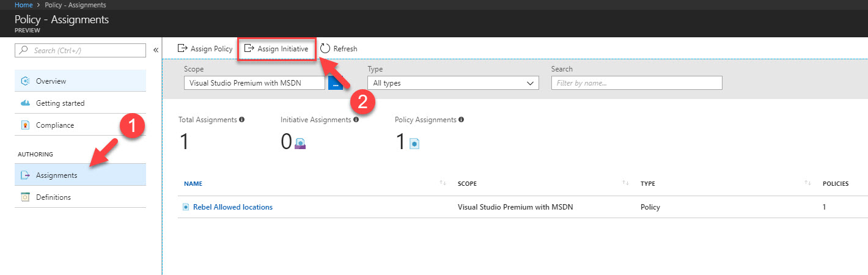The width and height of the screenshot is (868, 275).
Task: Click sort arrows next to NAME column
Action: click(443, 183)
